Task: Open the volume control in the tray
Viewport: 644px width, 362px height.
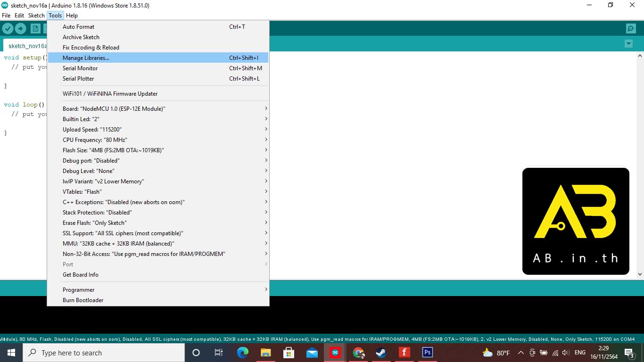Action: coord(566,353)
